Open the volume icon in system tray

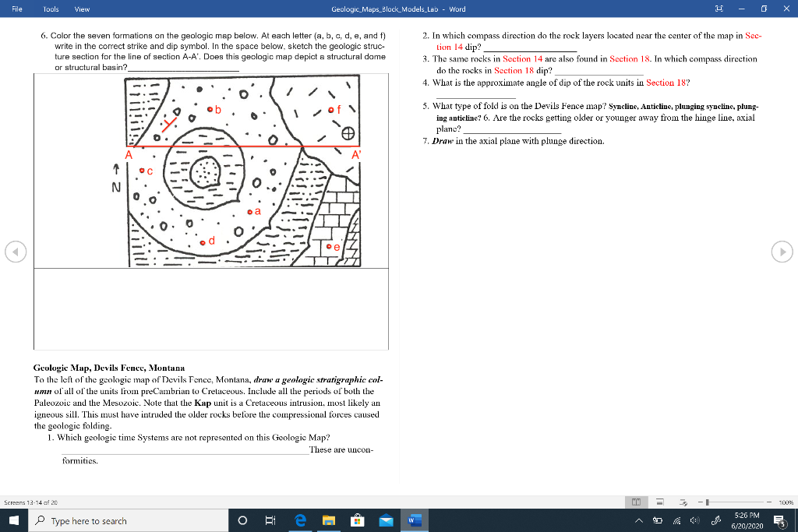coord(695,520)
